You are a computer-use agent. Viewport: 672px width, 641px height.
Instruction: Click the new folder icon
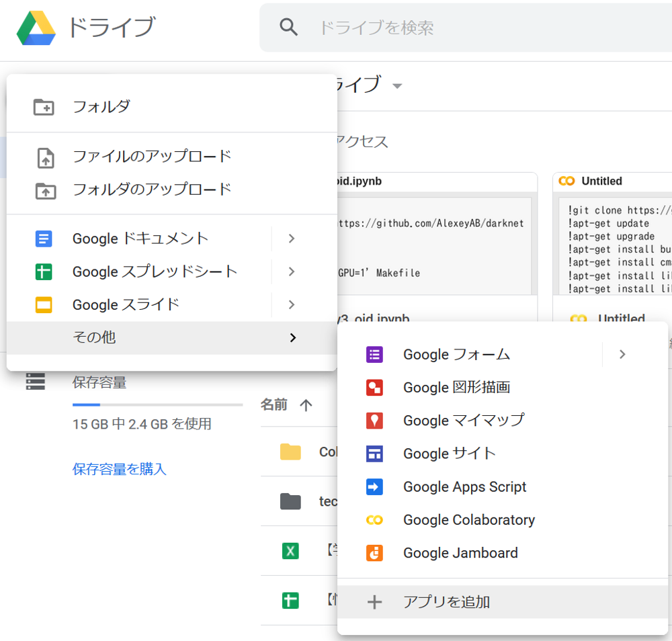pyautogui.click(x=44, y=107)
